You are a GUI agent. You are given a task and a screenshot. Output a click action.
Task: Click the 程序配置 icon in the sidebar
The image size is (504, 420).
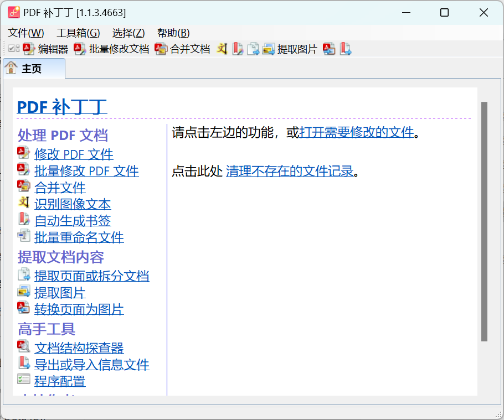[x=24, y=380]
